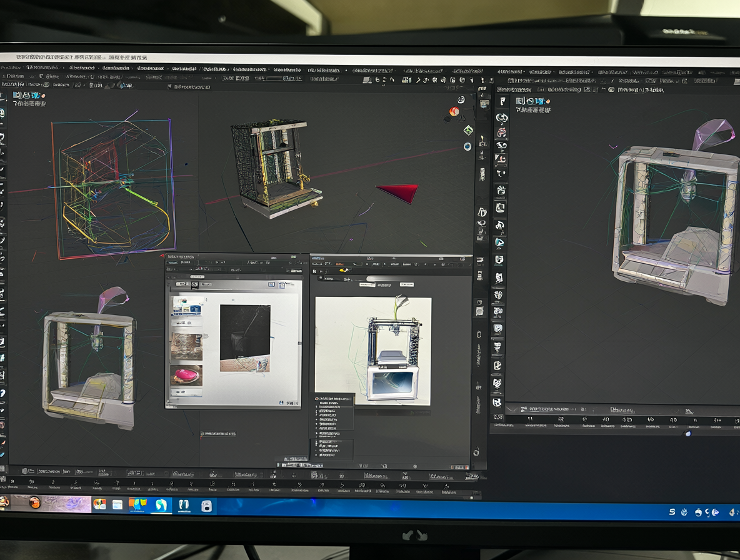Click the green diamond icon in main viewport
Screen dimensions: 740x560
[x=468, y=130]
